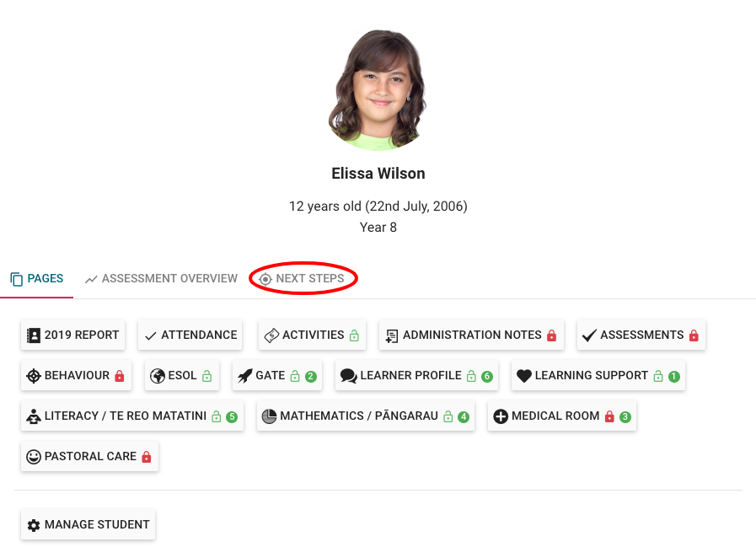Click the ticket icon on Activities
The height and width of the screenshot is (558, 756).
pyautogui.click(x=271, y=335)
